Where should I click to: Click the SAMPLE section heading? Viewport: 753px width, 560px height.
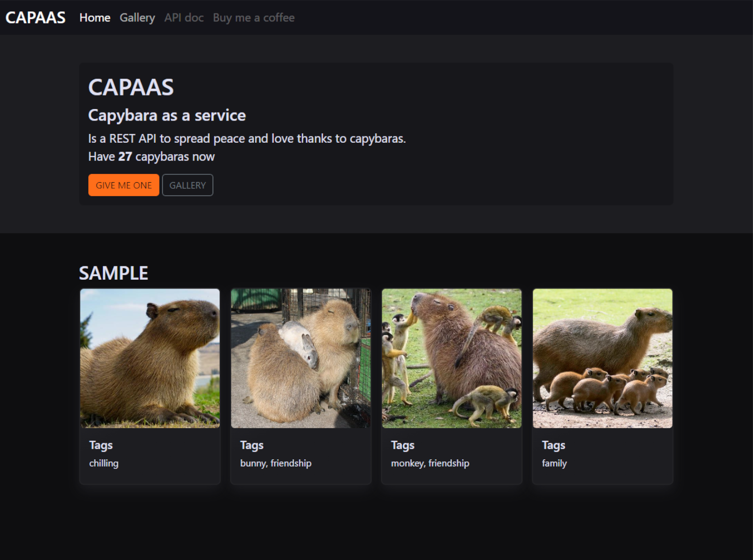(114, 273)
